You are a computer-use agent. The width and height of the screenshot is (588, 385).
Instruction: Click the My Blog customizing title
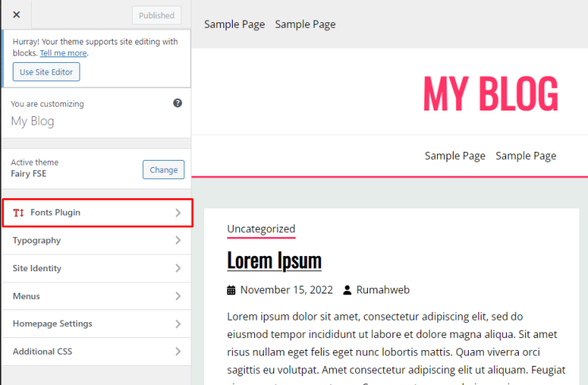click(33, 121)
